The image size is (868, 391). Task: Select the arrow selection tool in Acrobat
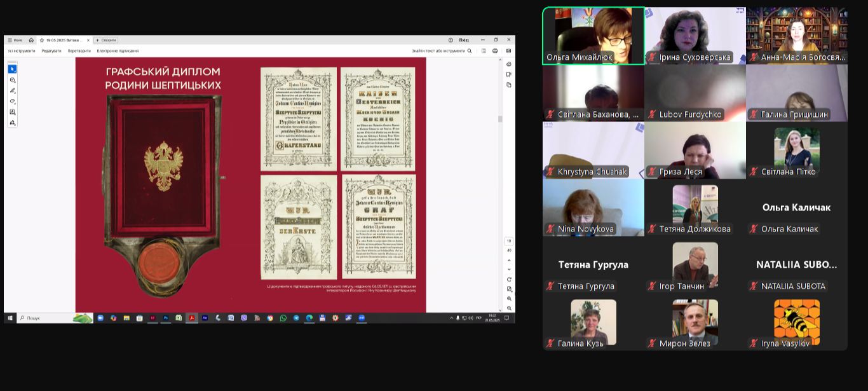click(x=12, y=69)
